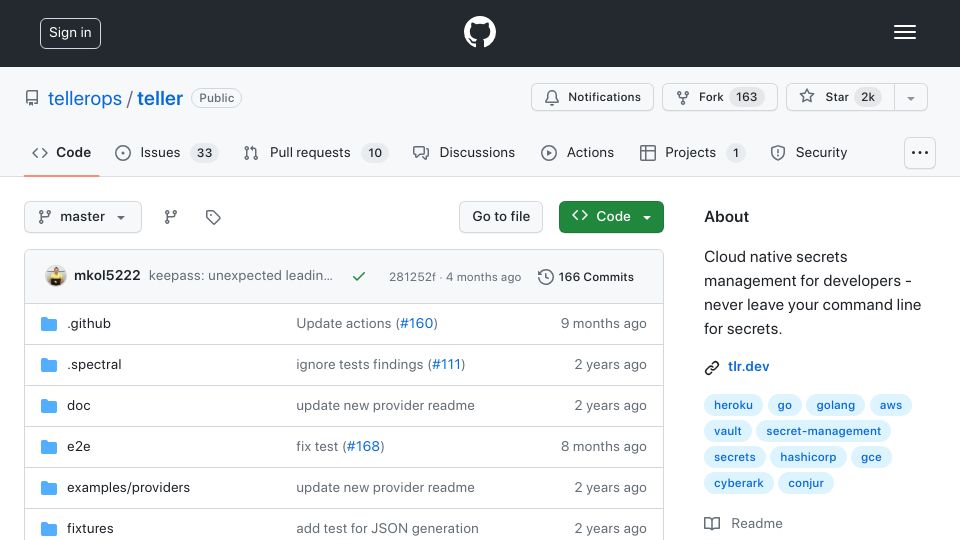Open the Discussions tab
This screenshot has height=540, width=960.
(464, 152)
